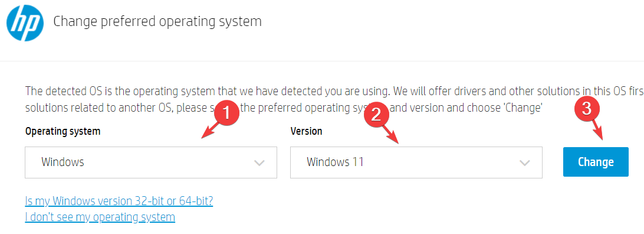This screenshot has width=644, height=234.
Task: Open the Version dropdown
Action: [416, 162]
